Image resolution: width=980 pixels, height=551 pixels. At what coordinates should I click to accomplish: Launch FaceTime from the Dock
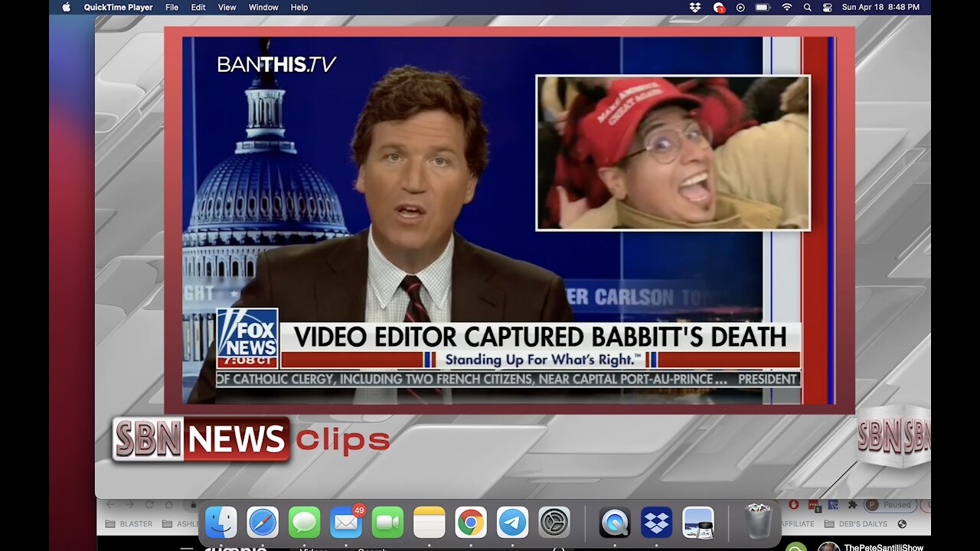(387, 523)
